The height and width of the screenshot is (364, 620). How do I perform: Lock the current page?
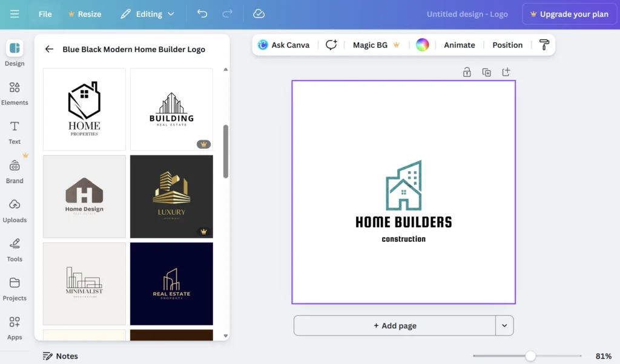point(467,71)
